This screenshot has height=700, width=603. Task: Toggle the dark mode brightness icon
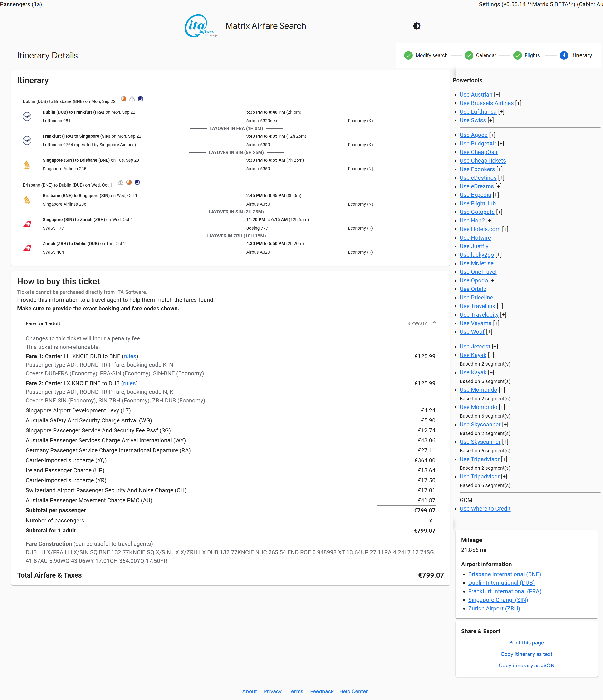pyautogui.click(x=417, y=26)
